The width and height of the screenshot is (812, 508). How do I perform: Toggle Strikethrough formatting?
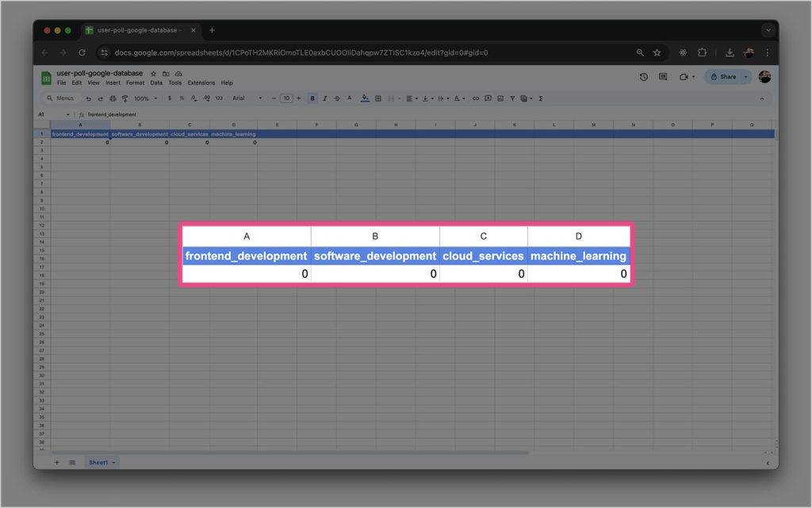click(x=337, y=98)
